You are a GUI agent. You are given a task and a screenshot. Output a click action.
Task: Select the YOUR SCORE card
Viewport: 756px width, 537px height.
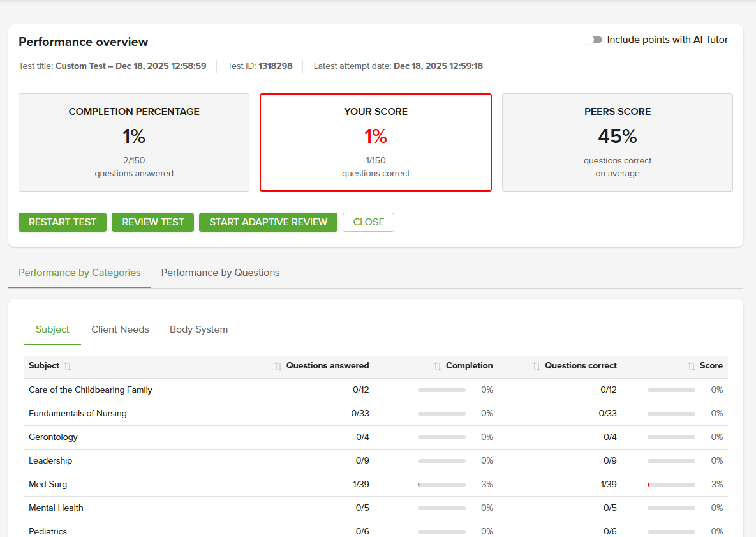coord(375,142)
